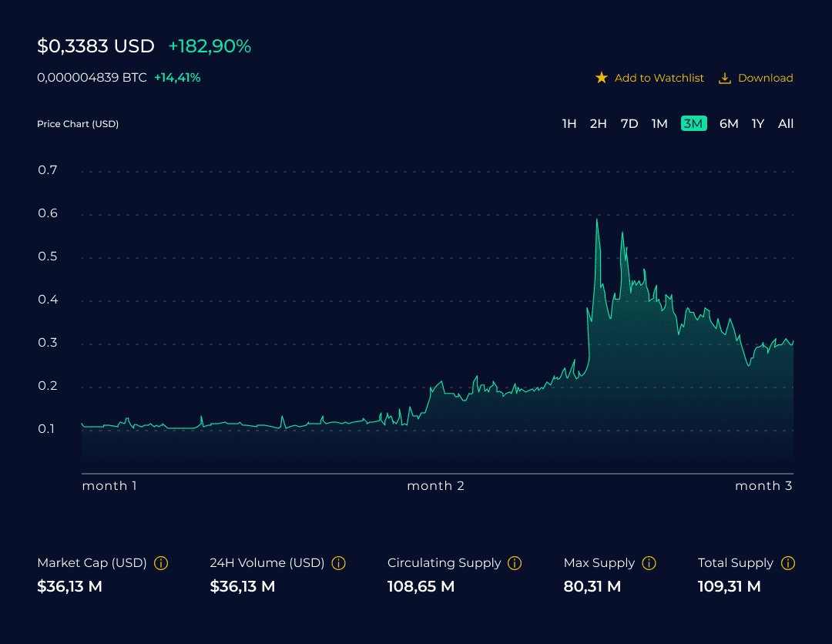Image resolution: width=832 pixels, height=644 pixels.
Task: Click the star icon beside Add to Watchlist
Action: (x=601, y=78)
